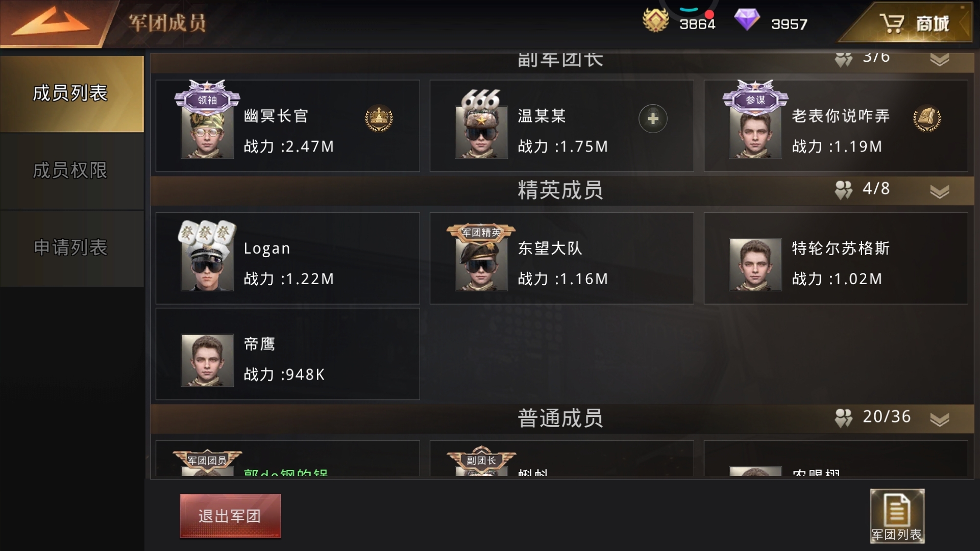Tap the back arrow icon
980x551 pixels.
click(50, 23)
